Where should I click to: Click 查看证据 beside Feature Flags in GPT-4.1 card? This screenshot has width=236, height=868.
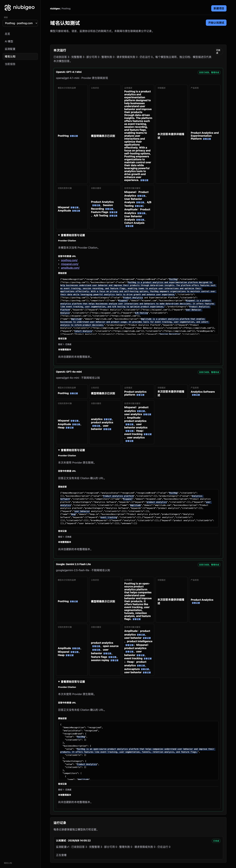[113, 212]
